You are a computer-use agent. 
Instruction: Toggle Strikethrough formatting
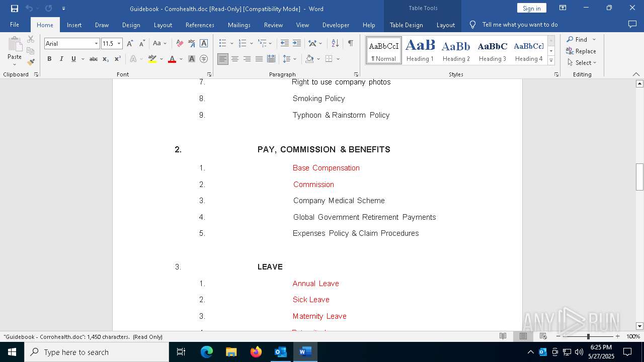[x=94, y=59]
